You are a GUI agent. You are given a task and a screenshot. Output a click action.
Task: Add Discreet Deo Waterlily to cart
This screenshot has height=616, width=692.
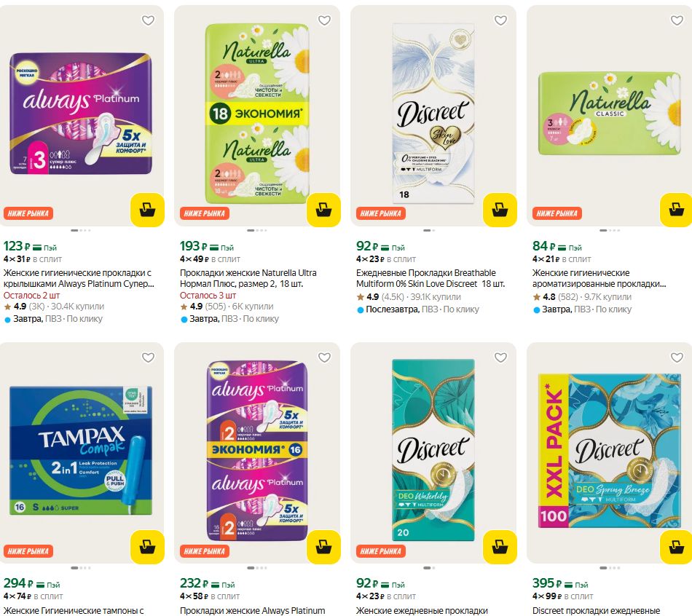(x=500, y=547)
